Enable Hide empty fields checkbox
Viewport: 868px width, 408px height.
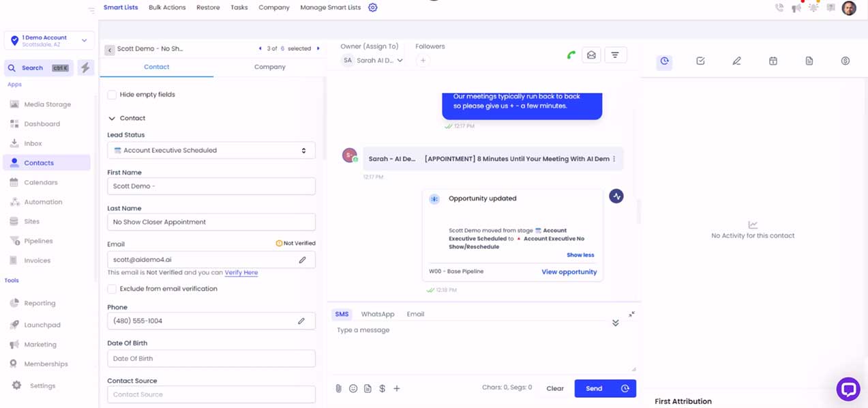coord(112,95)
